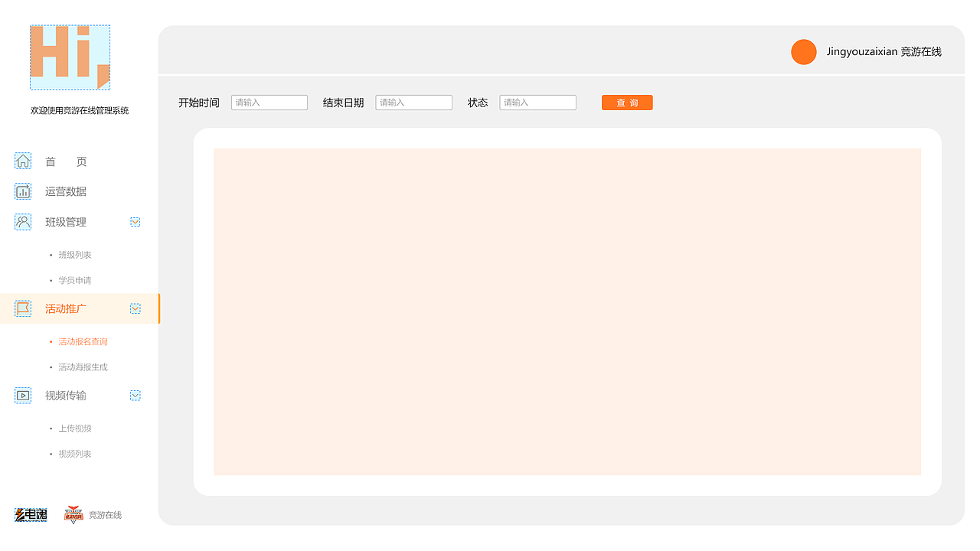Click the 学员申请 sidebar entry
The width and height of the screenshot is (980, 551).
tap(74, 280)
